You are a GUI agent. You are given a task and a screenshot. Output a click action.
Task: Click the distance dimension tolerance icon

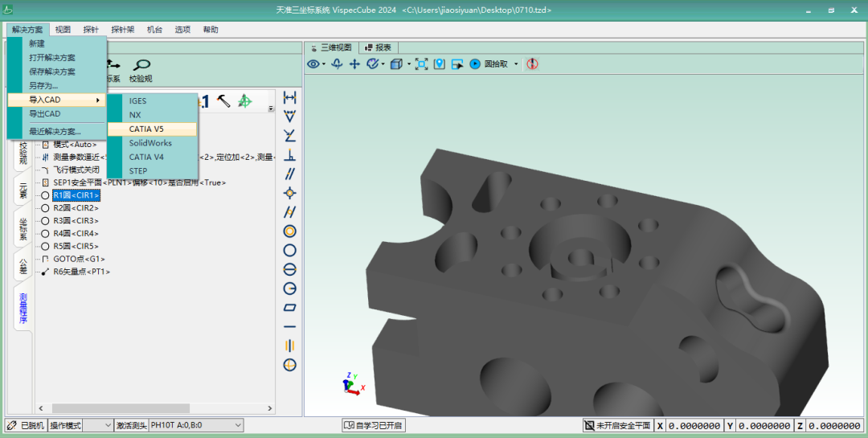(290, 97)
